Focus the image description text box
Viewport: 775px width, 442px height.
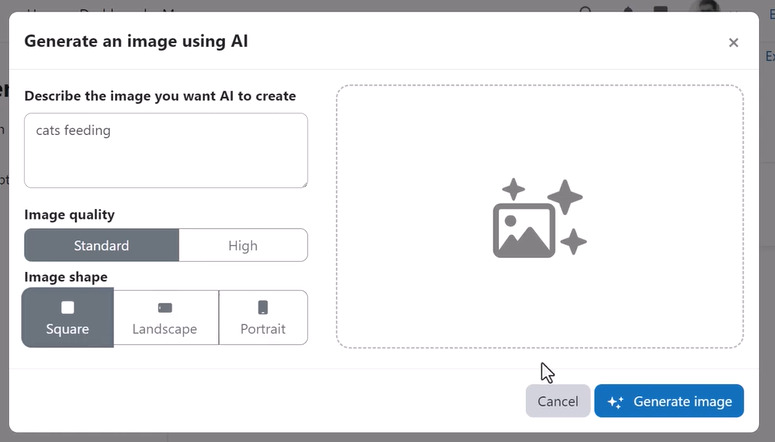(165, 150)
